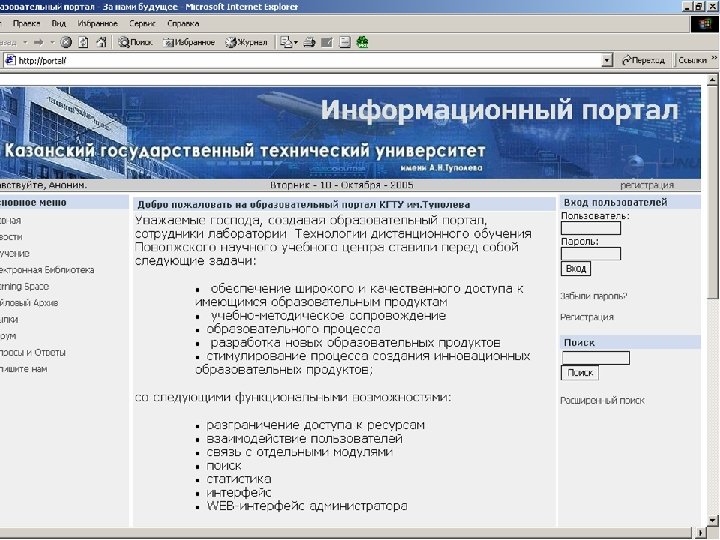This screenshot has width=720, height=540.
Task: Expand the address bar dropdown arrow
Action: point(608,60)
